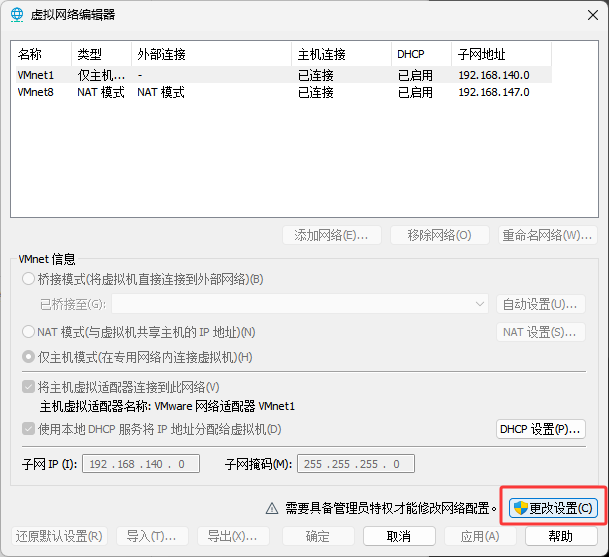Screen dimensions: 609x557
Task: Click the 确定 button
Action: (318, 536)
